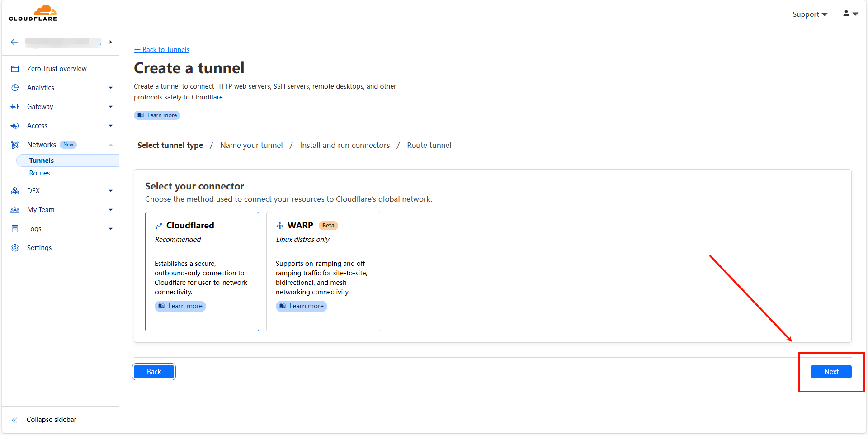Viewport: 868px width, 435px height.
Task: Open the user account menu icon
Action: (x=850, y=14)
